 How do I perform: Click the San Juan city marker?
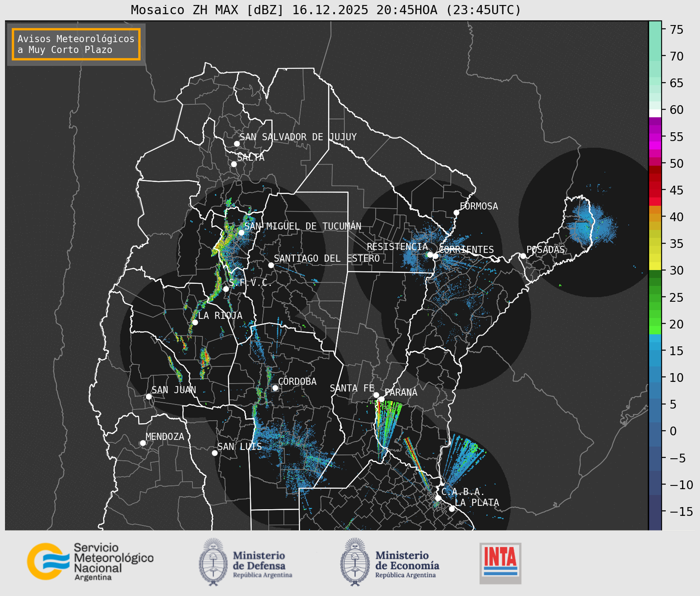click(x=149, y=396)
